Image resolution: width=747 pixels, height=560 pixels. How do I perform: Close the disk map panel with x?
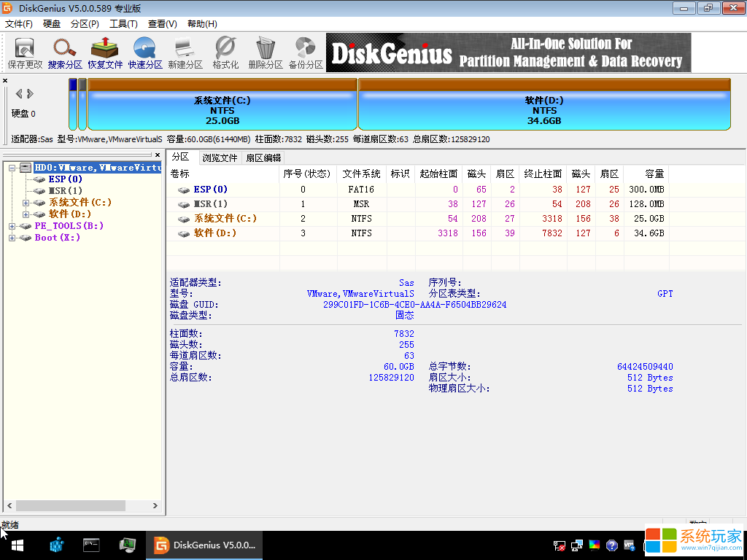(5, 80)
